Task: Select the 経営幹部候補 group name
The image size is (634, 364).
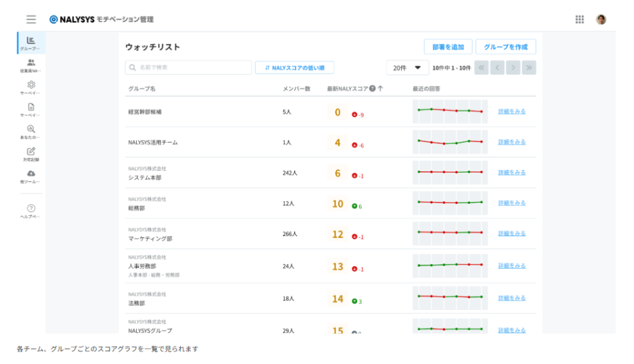Action: (x=145, y=112)
